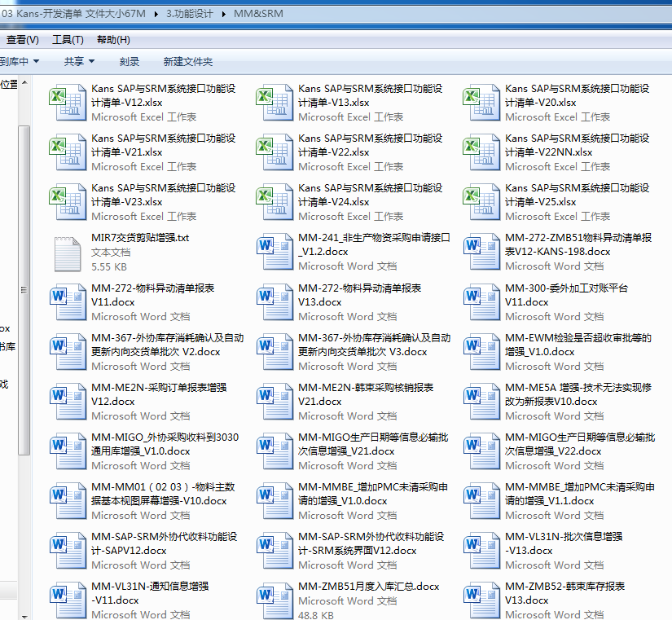
Task: Expand arrow after 03 Kans-开发清单 in address bar
Action: 156,14
